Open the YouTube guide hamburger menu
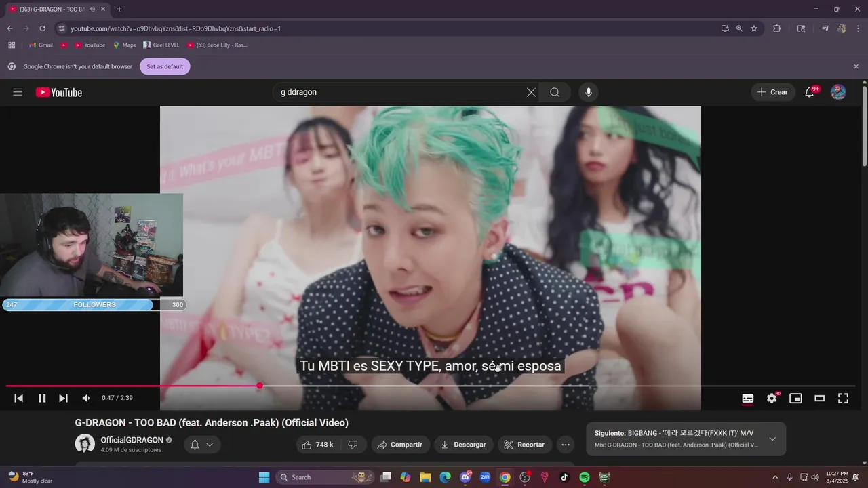The width and height of the screenshot is (868, 488). [x=18, y=92]
